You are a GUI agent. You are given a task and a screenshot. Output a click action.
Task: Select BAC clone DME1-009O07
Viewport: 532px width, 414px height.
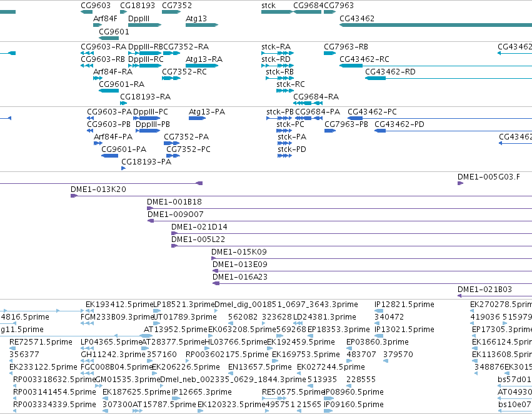coord(339,221)
